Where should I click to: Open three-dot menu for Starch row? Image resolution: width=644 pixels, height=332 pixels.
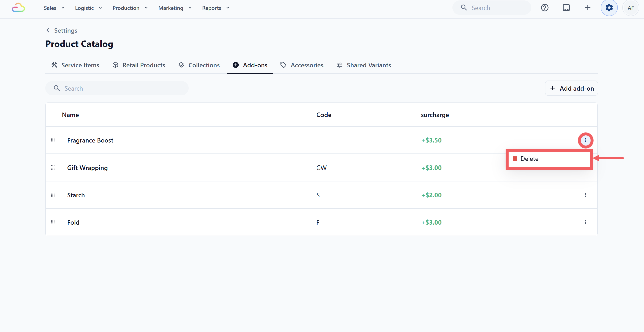(585, 195)
